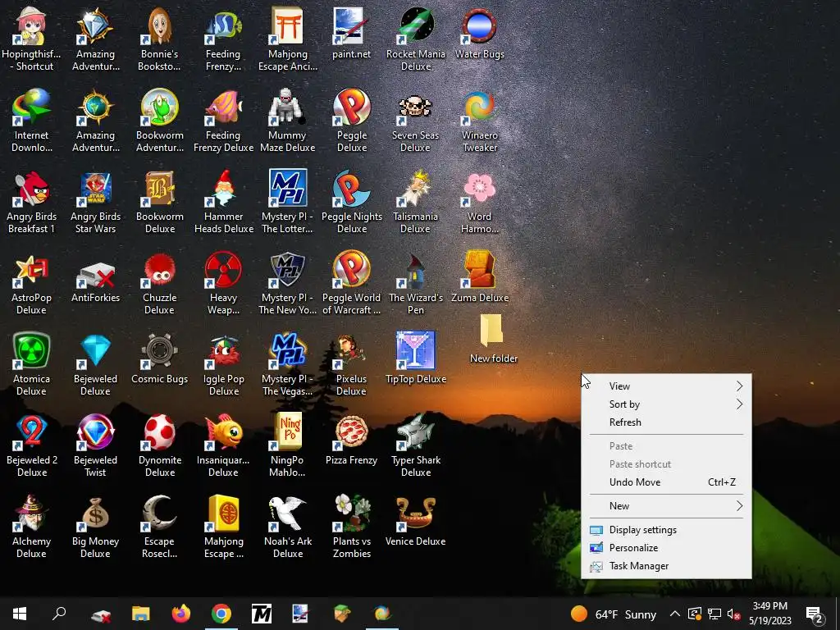Expand the Sort by submenu
Screen dimensions: 840x630
pos(666,404)
